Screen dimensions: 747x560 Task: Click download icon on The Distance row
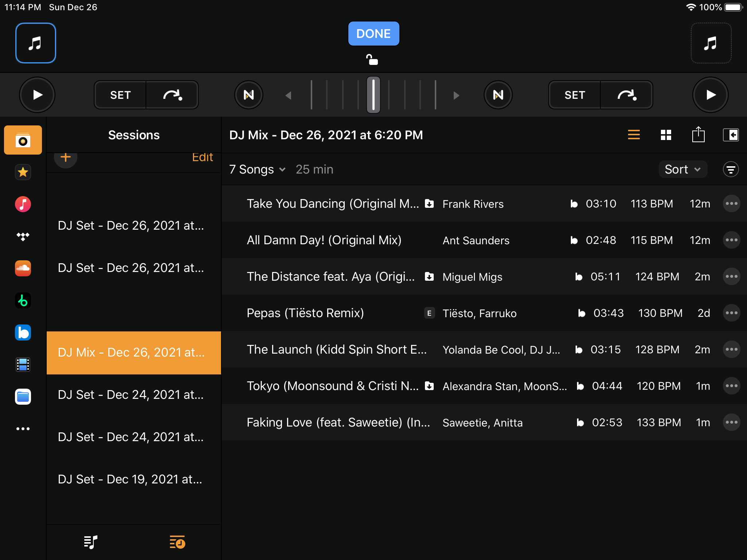click(429, 277)
